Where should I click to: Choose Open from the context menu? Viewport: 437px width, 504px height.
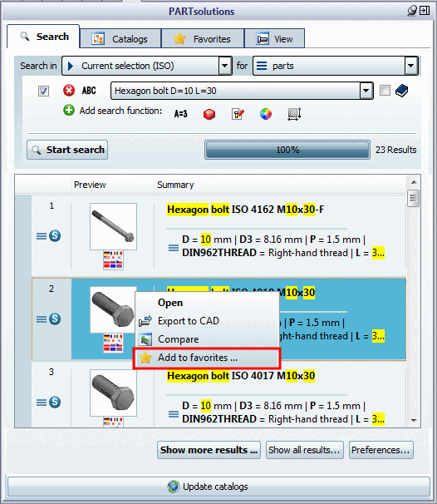click(x=207, y=303)
